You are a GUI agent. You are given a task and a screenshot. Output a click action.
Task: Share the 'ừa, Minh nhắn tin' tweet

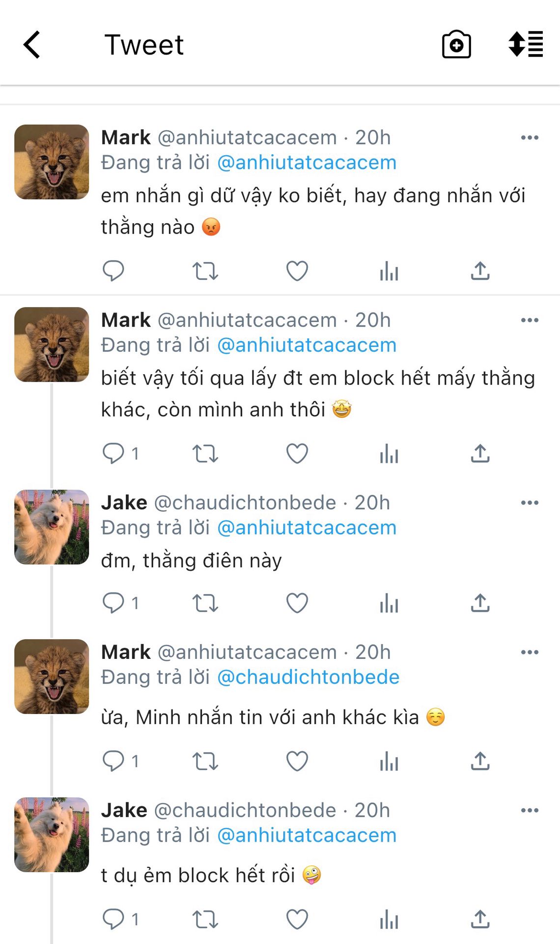[480, 762]
